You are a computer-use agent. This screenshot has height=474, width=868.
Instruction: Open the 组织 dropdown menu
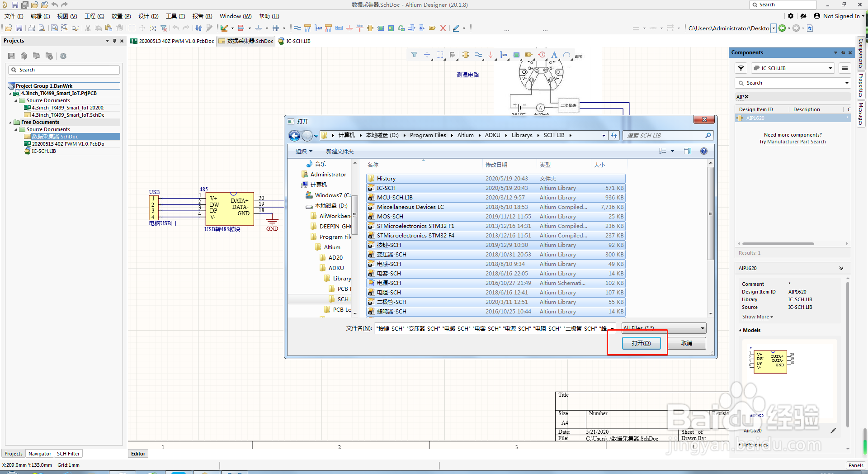[303, 152]
